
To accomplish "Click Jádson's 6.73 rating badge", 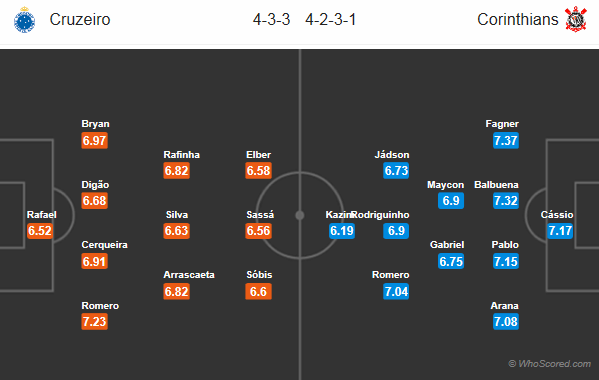I will coord(396,170).
